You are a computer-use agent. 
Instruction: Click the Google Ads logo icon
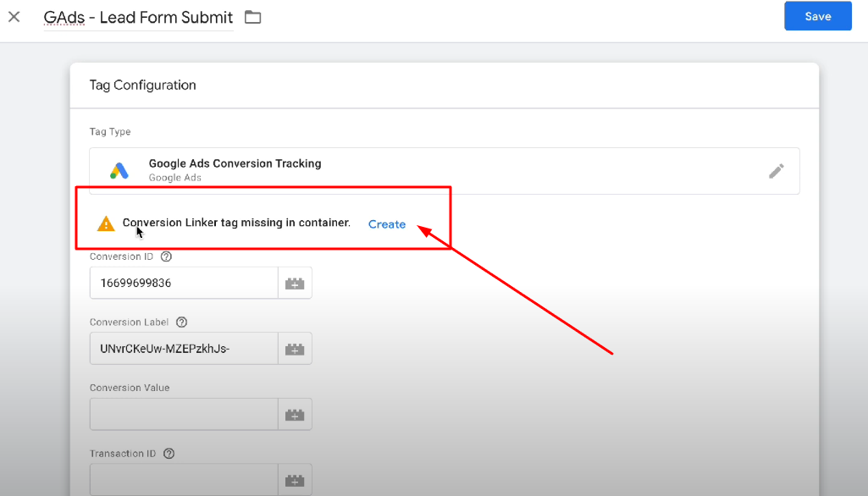119,170
